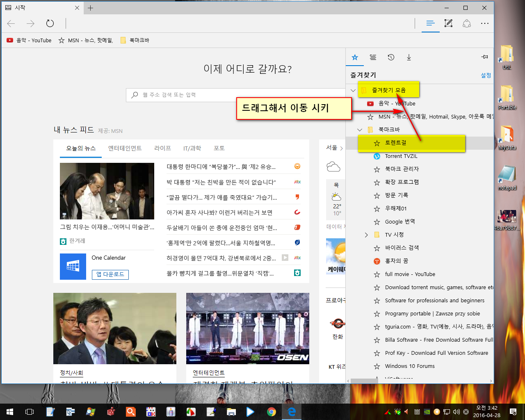Open the OSEN concert stage thumbnail
This screenshot has width=525, height=420.
click(248, 329)
